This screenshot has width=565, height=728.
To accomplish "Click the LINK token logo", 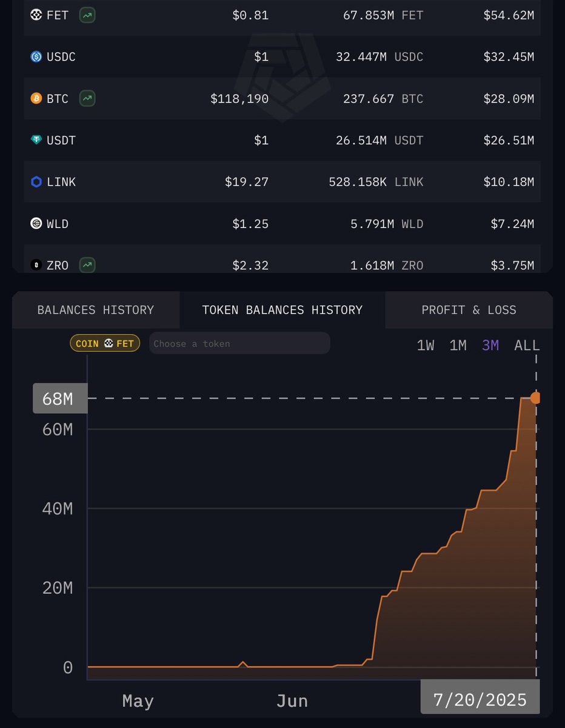I will 36,181.
